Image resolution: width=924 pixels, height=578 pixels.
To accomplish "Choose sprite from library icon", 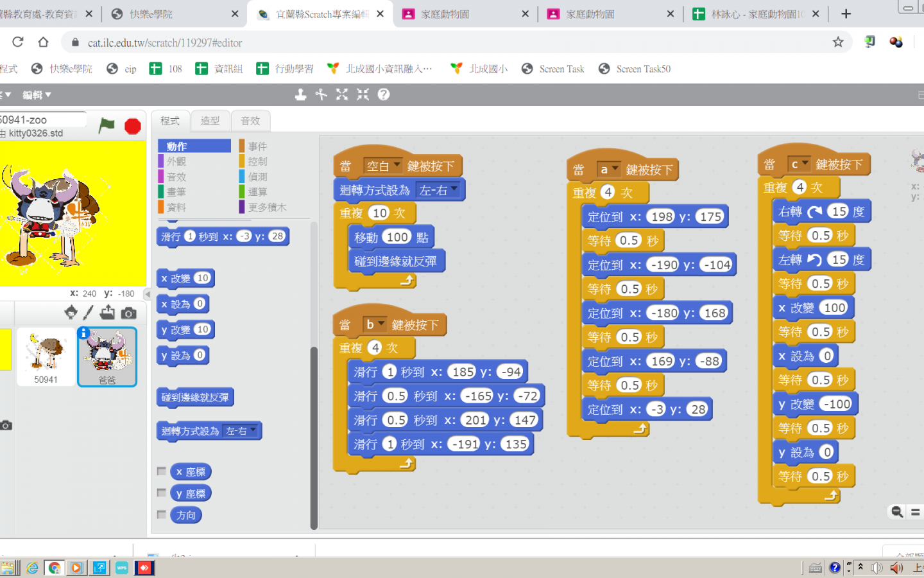I will [x=71, y=313].
